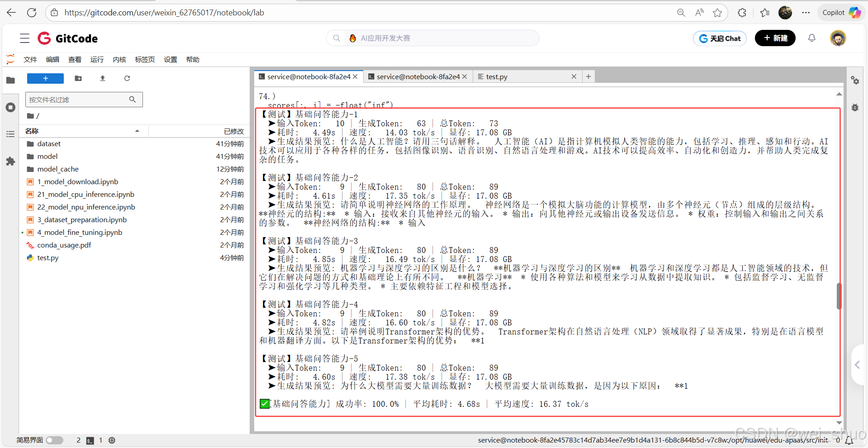The image size is (868, 448).
Task: Open the extension manager puzzle sidebar icon
Action: (x=10, y=161)
